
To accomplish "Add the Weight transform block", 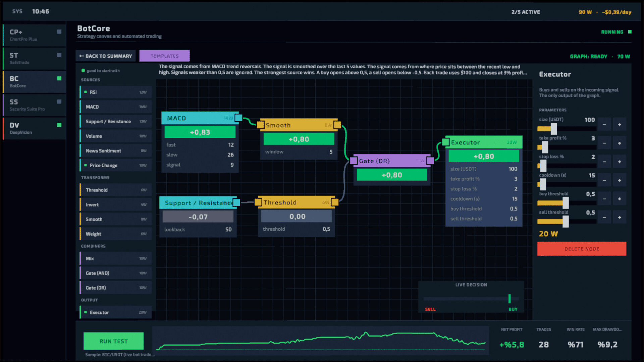I will pos(116,234).
